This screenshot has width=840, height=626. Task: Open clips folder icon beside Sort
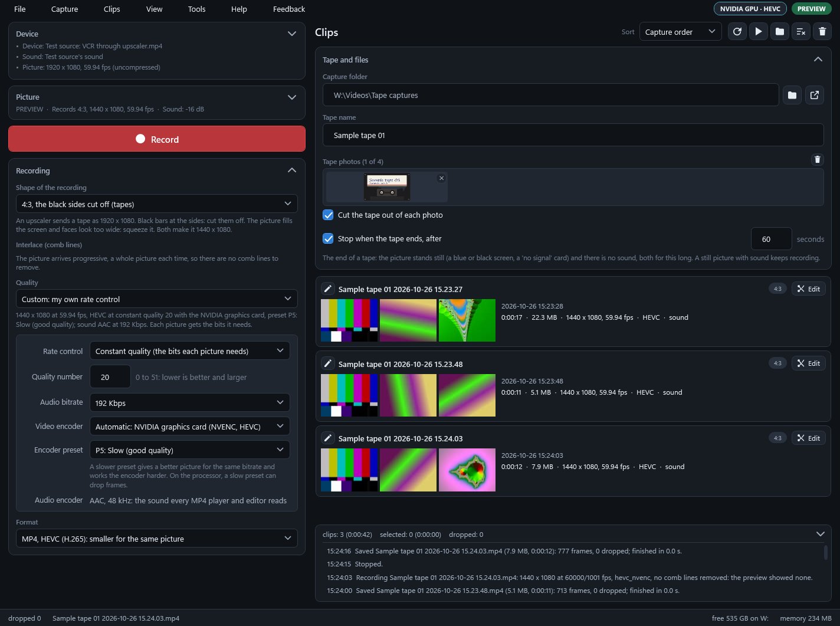[x=780, y=32]
